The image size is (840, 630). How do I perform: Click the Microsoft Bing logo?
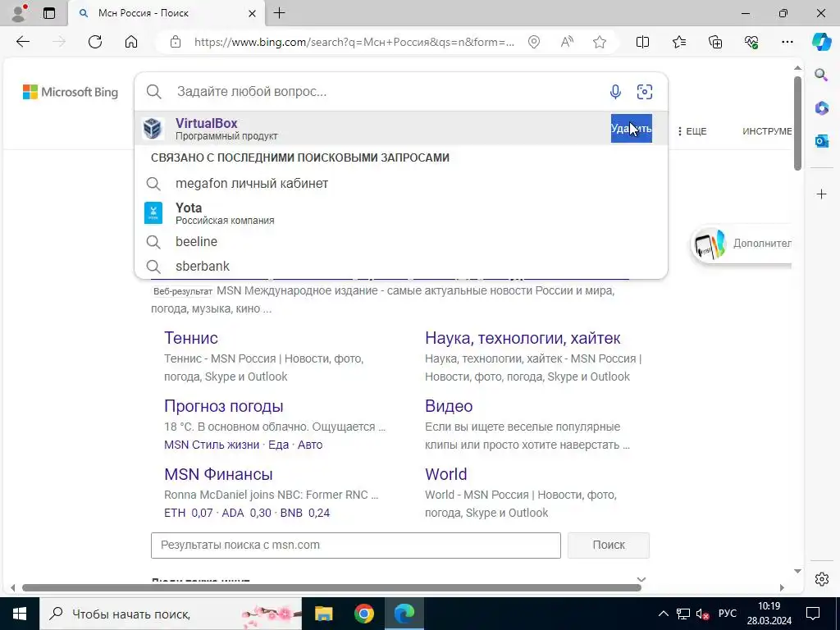pos(71,92)
